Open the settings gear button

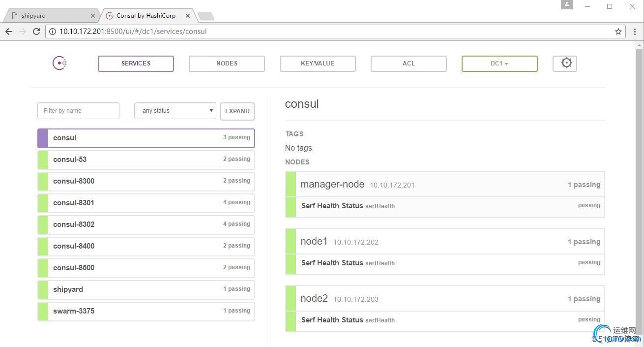(565, 63)
